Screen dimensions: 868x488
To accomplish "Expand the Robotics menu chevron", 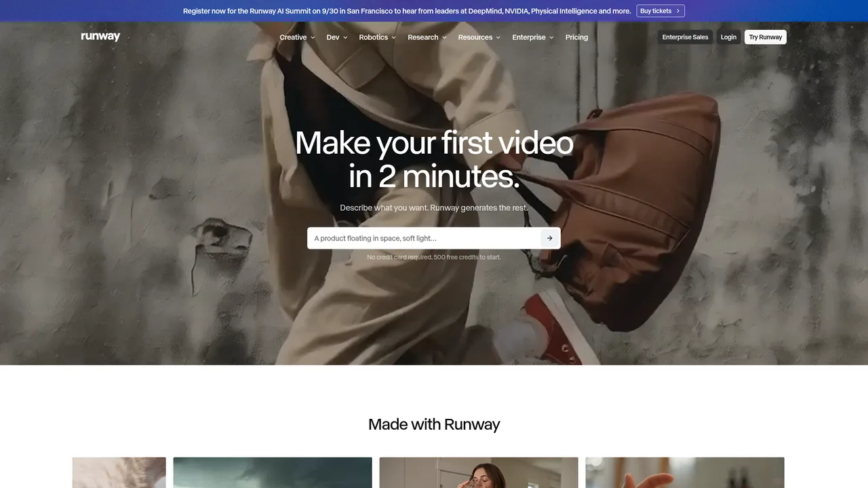I will point(393,37).
